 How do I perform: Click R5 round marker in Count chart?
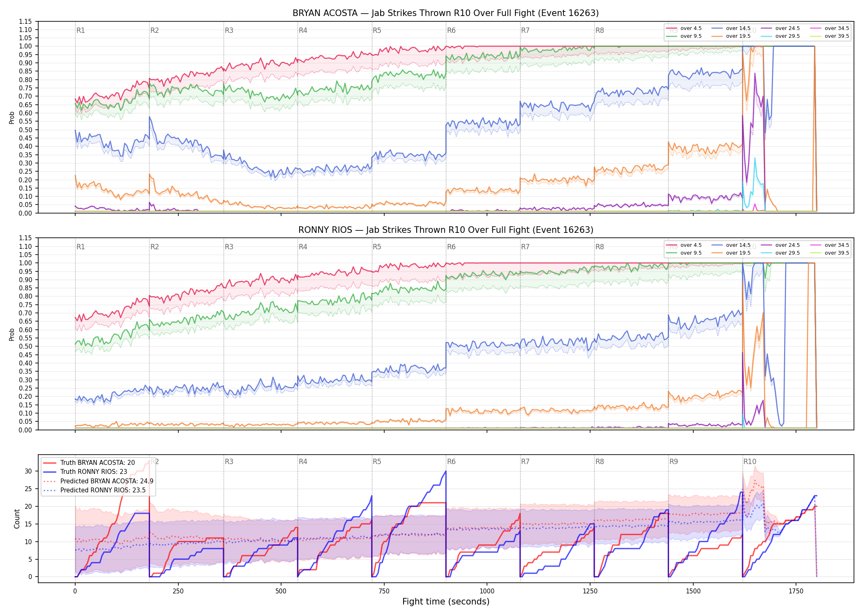377,462
